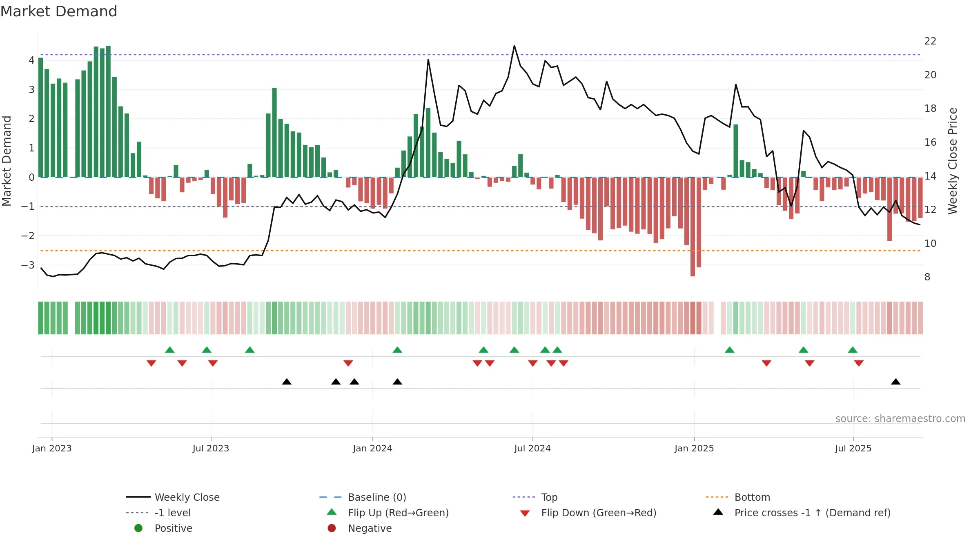Click the 8 price axis tick label
This screenshot has height=551, width=980.
tap(927, 277)
